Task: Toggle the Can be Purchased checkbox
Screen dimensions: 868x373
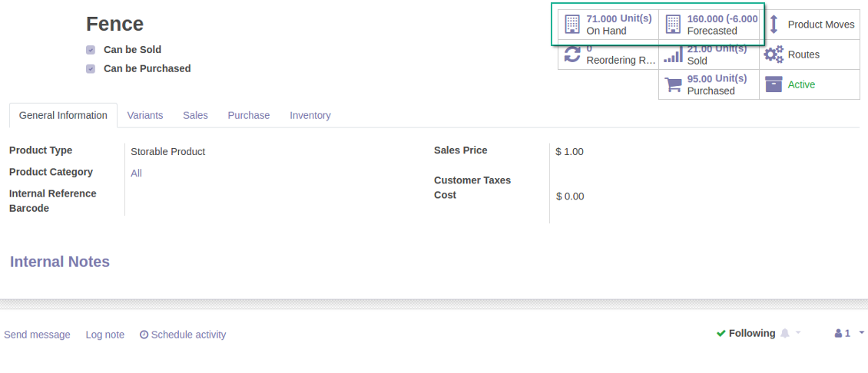Action: [x=91, y=68]
